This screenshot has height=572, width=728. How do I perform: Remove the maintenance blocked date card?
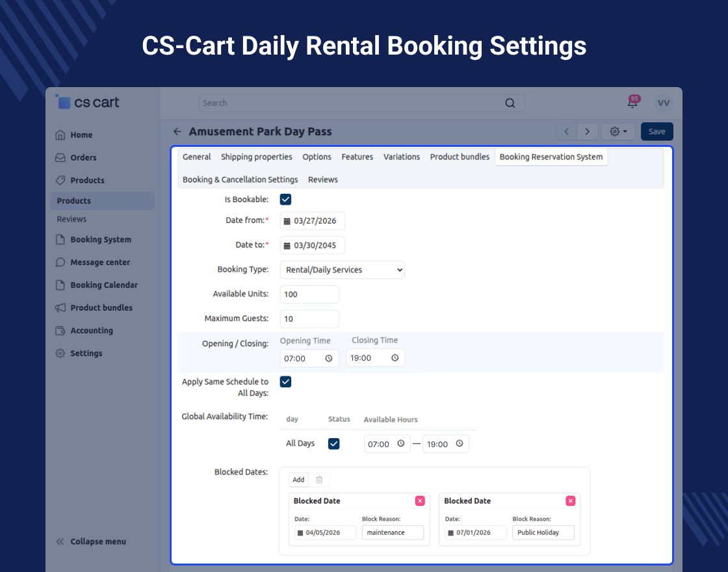420,500
